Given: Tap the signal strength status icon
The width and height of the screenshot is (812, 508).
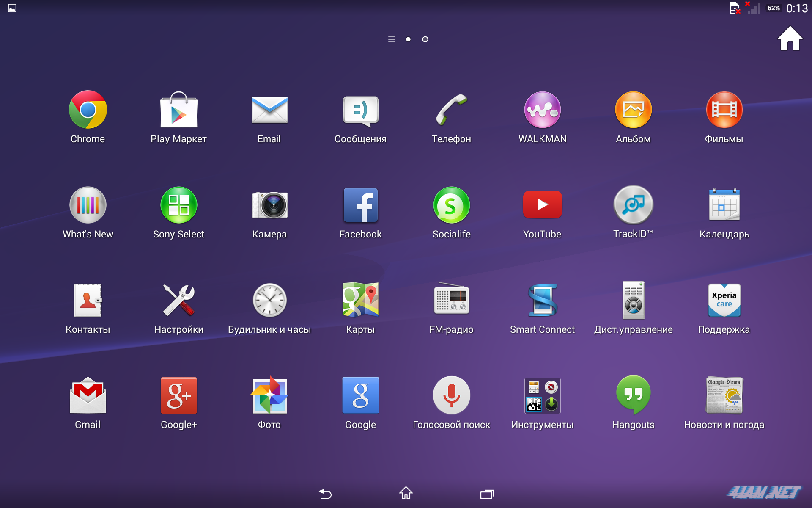Looking at the screenshot, I should [x=753, y=8].
